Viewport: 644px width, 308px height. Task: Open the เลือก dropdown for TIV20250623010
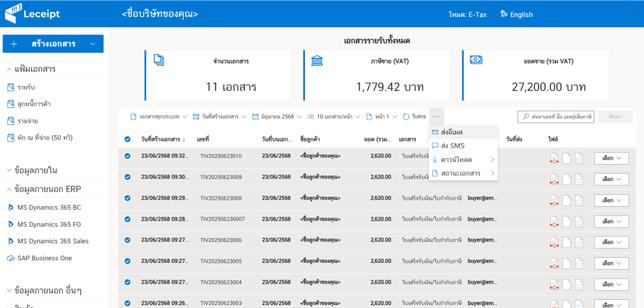[611, 158]
